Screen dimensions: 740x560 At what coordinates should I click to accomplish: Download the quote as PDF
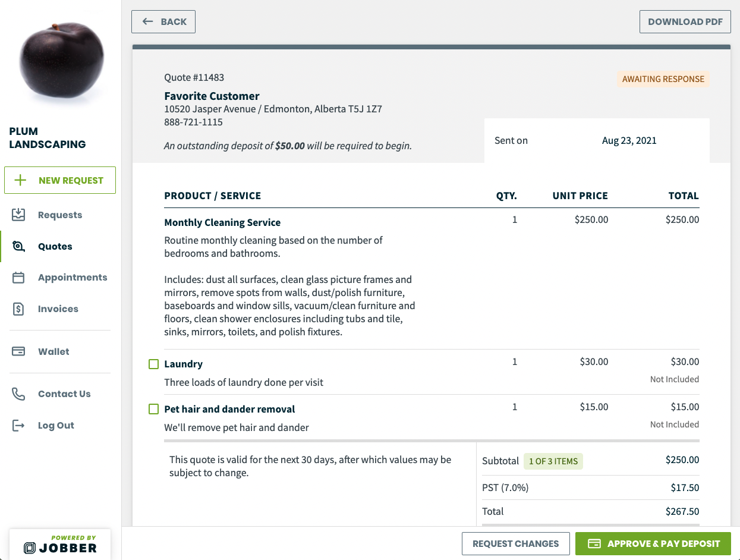pos(685,22)
